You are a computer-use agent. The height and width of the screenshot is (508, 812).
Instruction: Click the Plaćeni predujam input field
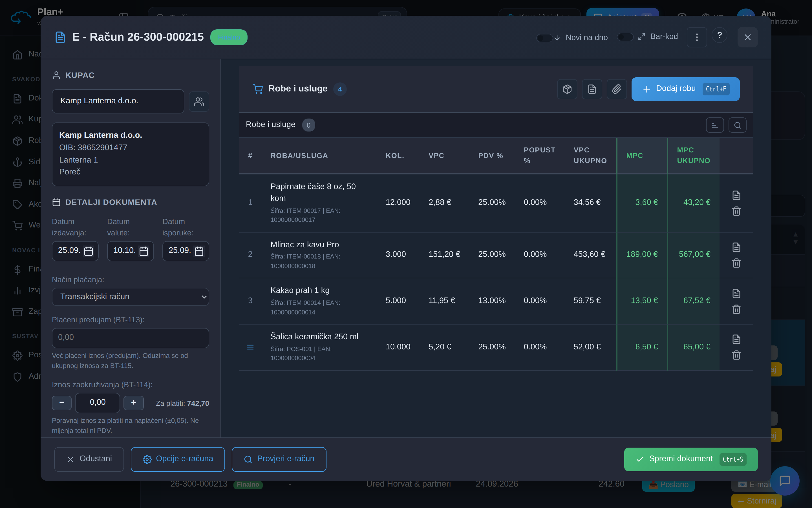(130, 338)
